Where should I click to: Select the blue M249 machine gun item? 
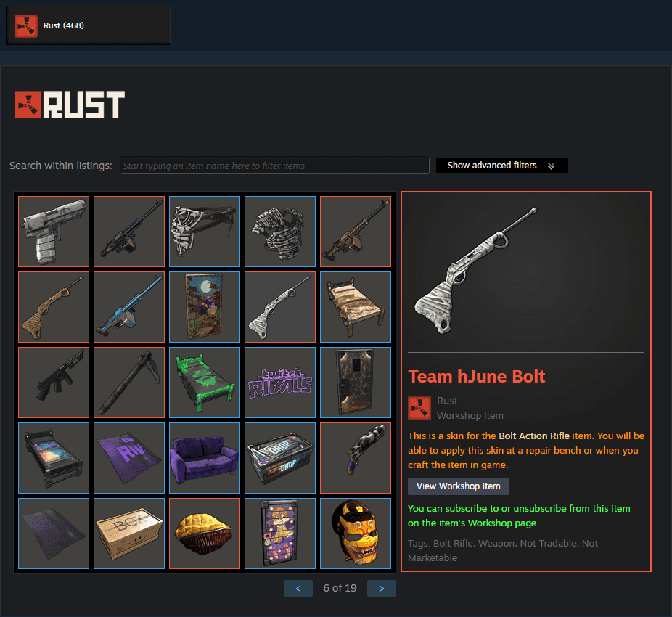pos(129,307)
